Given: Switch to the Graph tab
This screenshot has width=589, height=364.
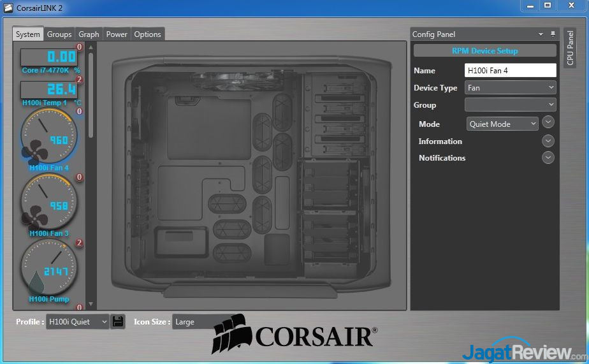Looking at the screenshot, I should click(89, 34).
